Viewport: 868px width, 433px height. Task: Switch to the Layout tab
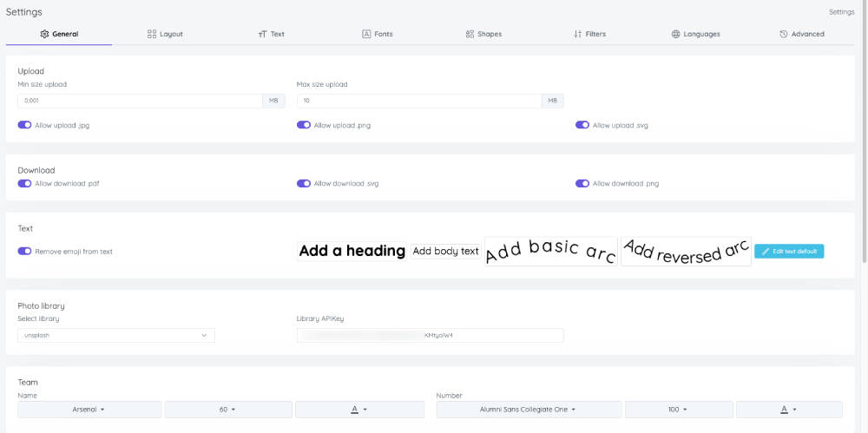(x=165, y=34)
